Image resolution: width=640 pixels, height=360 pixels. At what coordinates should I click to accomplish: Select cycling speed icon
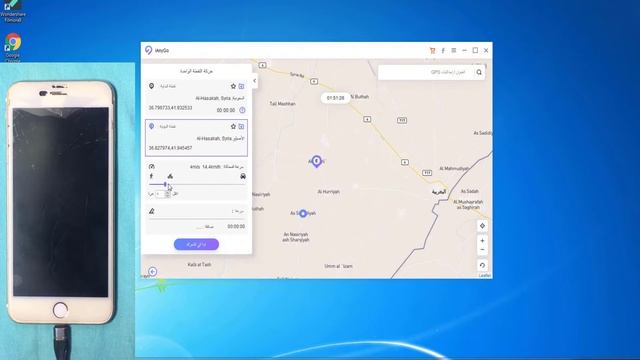coord(170,176)
